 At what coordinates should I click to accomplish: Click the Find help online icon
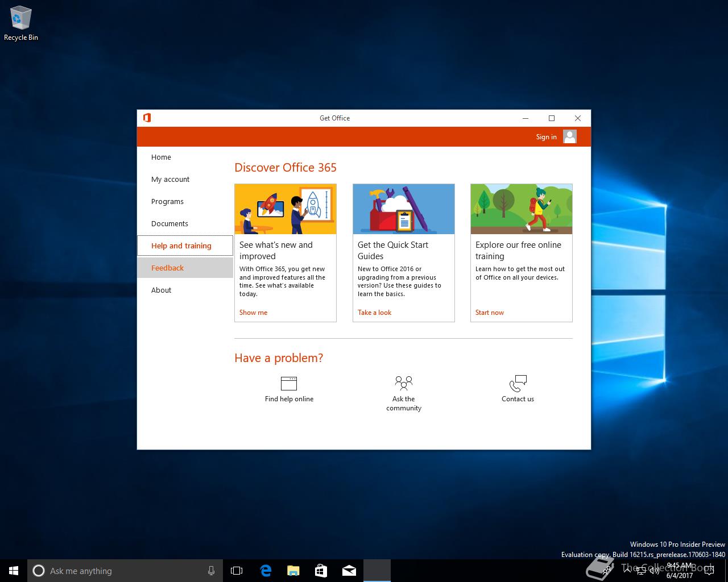(x=289, y=383)
